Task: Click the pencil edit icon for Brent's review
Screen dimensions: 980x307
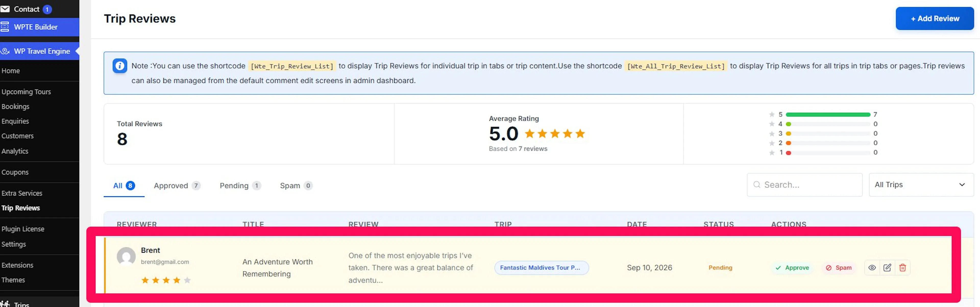Action: point(887,267)
